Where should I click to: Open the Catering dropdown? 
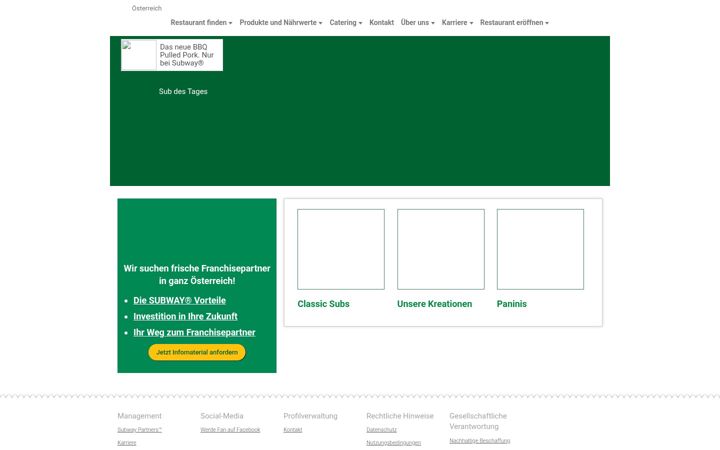pyautogui.click(x=345, y=22)
